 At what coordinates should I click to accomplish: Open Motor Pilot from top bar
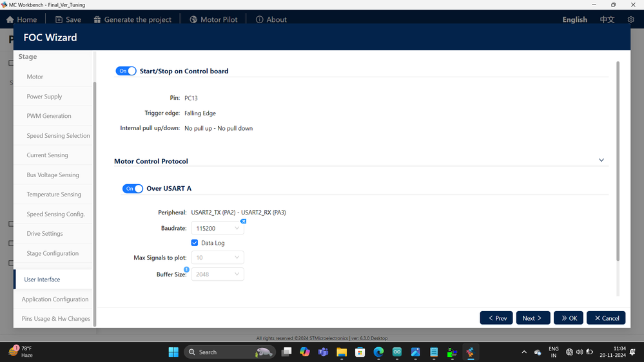point(213,20)
